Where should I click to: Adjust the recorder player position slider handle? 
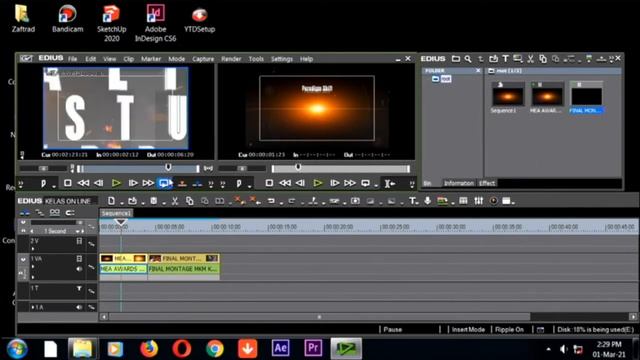pos(298,167)
